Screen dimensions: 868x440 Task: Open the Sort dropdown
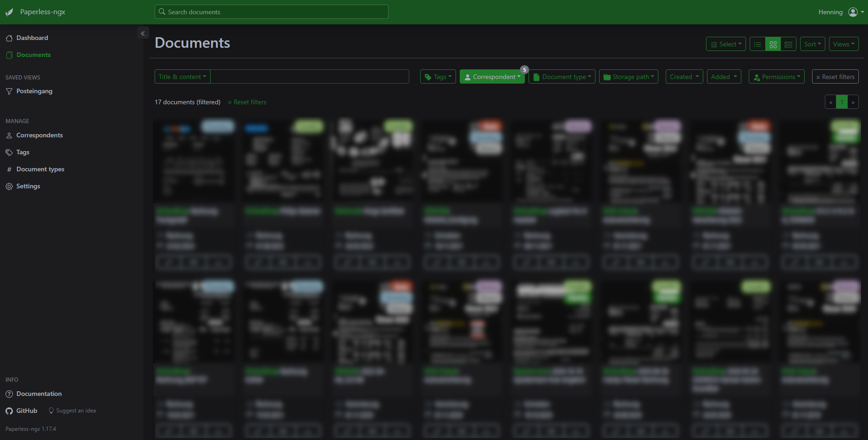point(812,44)
